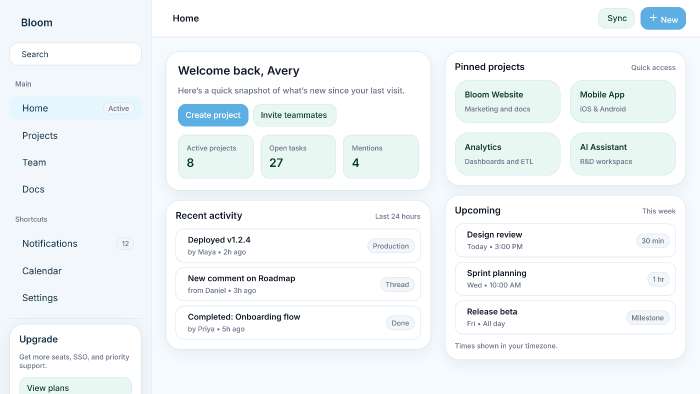Open the Open tasks stat card
Image resolution: width=700 pixels, height=394 pixels.
(298, 157)
